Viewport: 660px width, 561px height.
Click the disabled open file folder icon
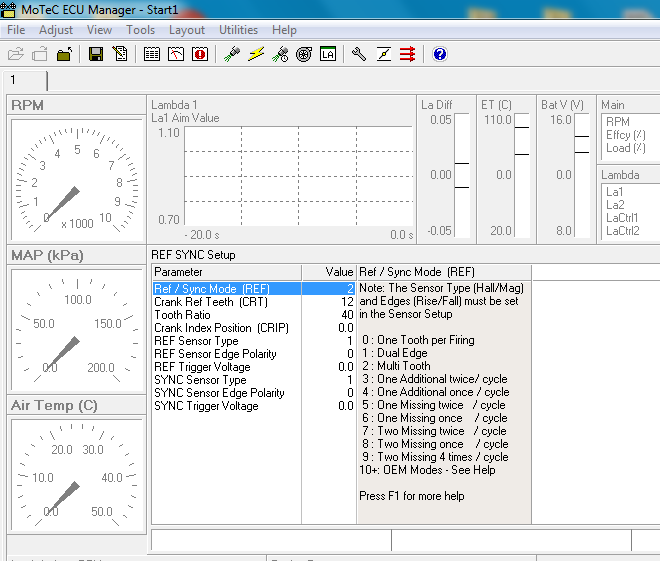(x=16, y=54)
